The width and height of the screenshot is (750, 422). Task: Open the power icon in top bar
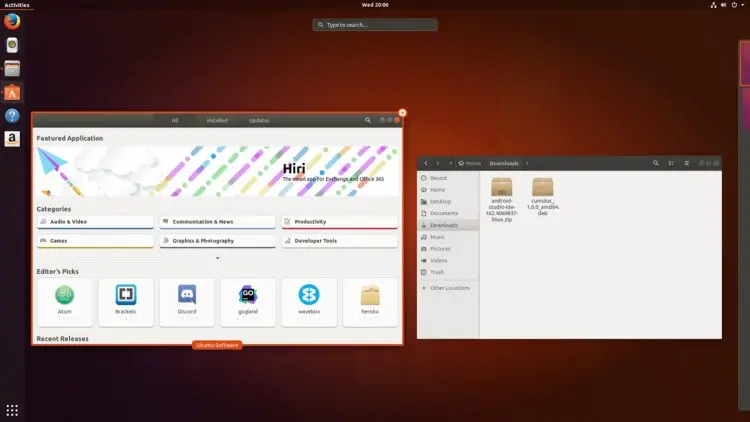coord(734,5)
